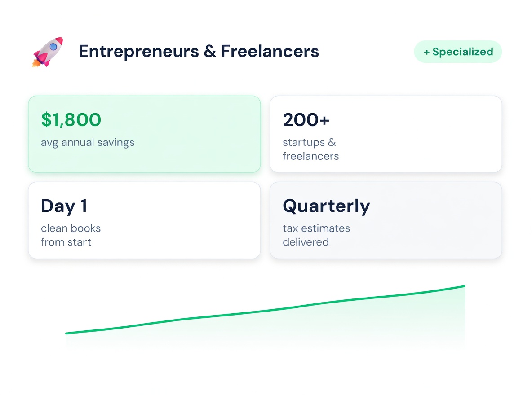The width and height of the screenshot is (532, 395).
Task: Click the clean books from start label
Action: 71,235
